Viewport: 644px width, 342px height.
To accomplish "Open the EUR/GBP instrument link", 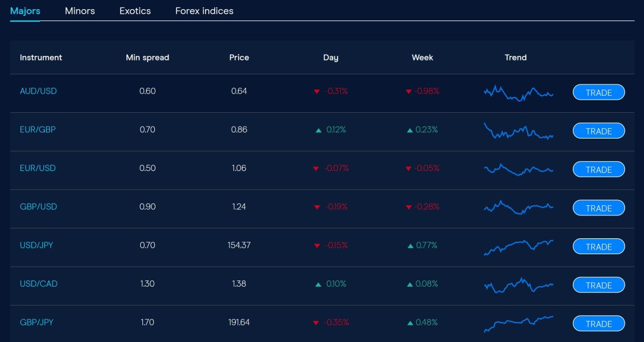I will (x=38, y=129).
